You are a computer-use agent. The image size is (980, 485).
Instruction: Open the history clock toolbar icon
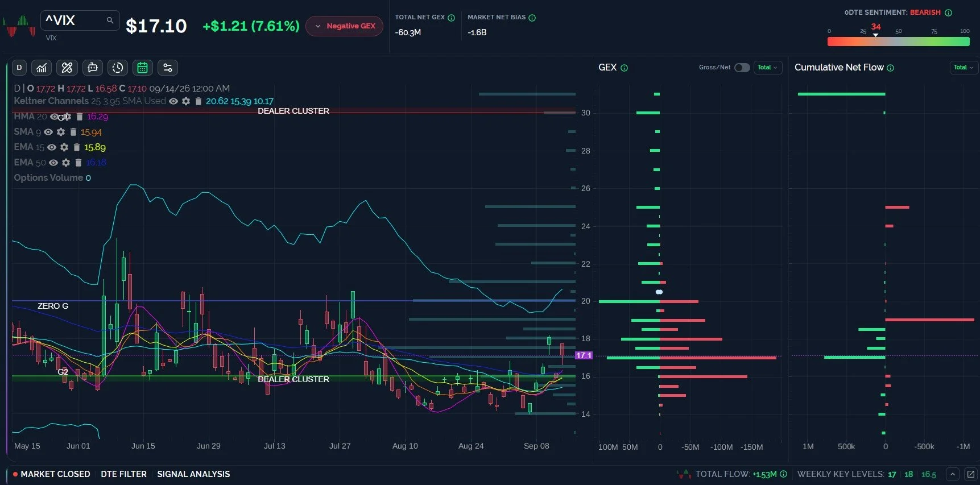click(x=118, y=68)
